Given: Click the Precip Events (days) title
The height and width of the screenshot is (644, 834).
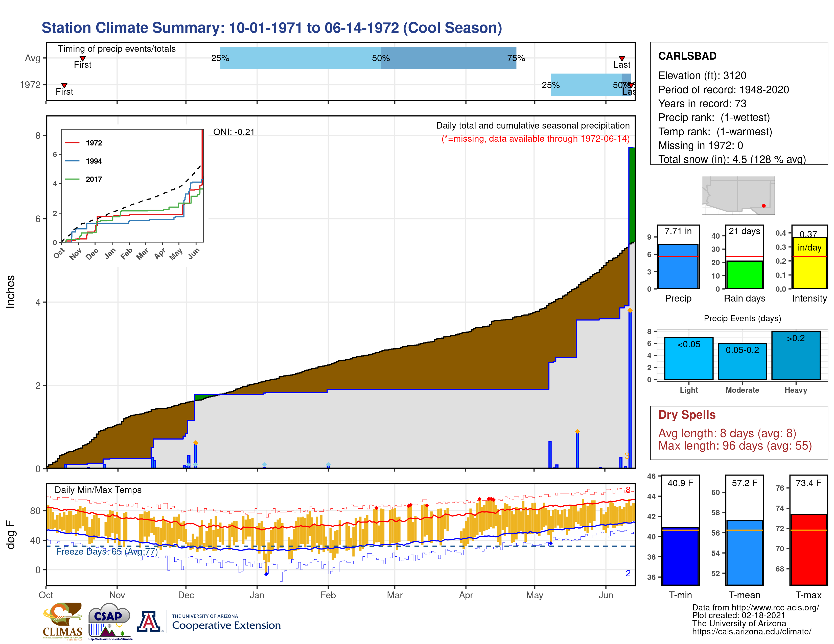Looking at the screenshot, I should [742, 318].
